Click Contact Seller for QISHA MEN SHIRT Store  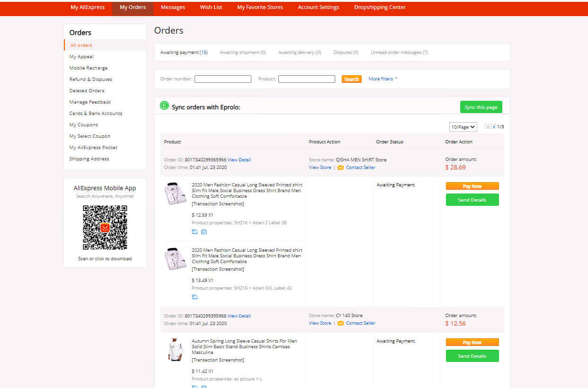pyautogui.click(x=361, y=168)
